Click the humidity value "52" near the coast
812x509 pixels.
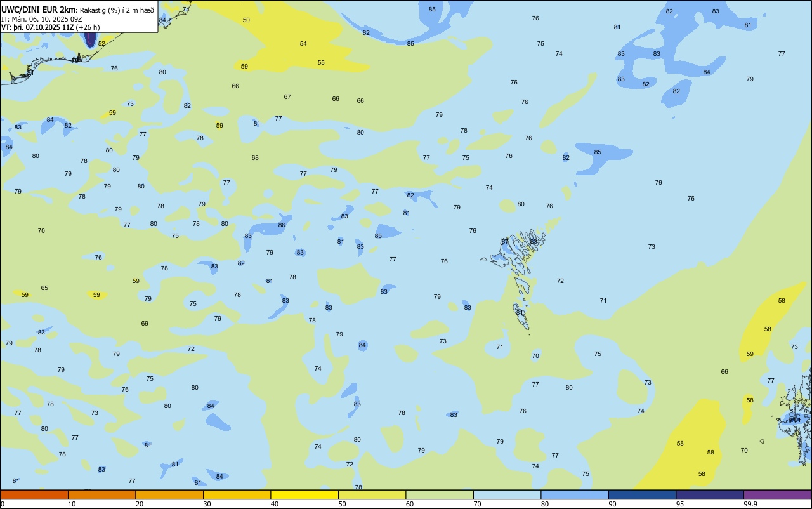coord(101,44)
